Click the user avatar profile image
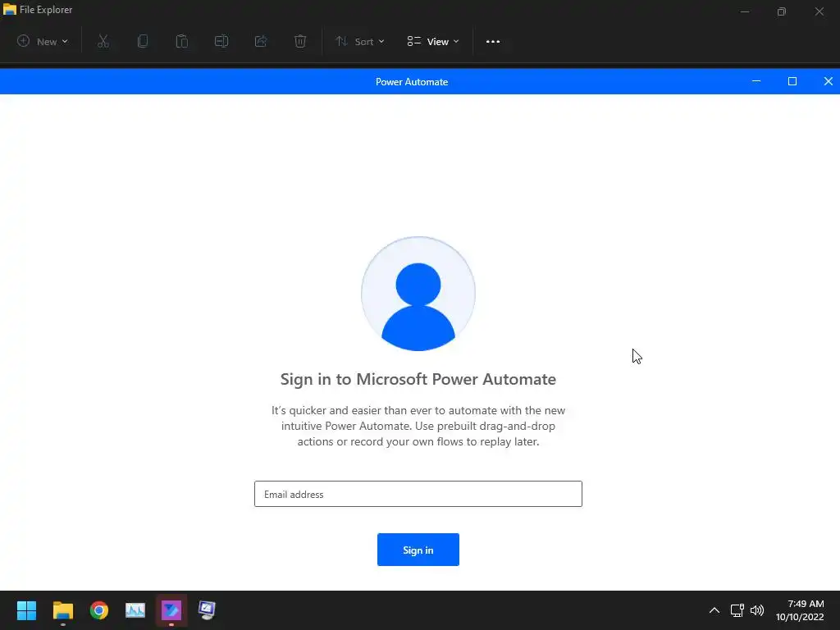840x630 pixels. point(418,294)
